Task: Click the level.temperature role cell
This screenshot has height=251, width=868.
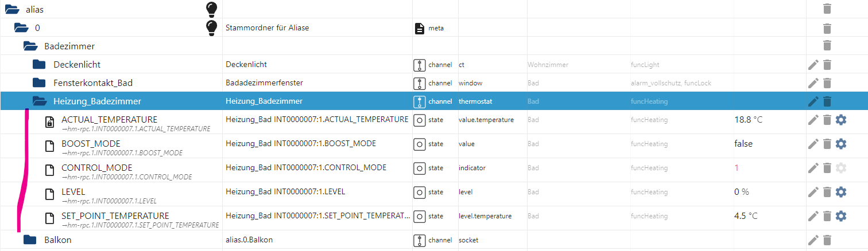Action: (485, 216)
